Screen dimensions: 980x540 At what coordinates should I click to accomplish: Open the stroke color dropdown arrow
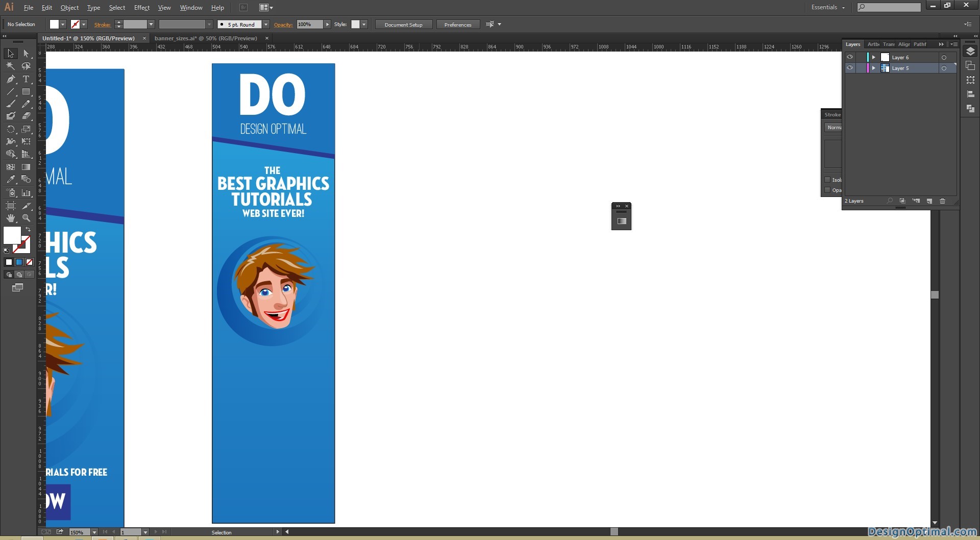coord(84,24)
